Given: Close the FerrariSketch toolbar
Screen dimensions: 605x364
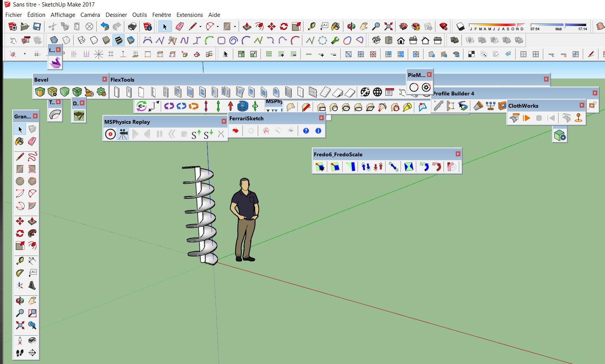Looking at the screenshot, I should pos(321,118).
